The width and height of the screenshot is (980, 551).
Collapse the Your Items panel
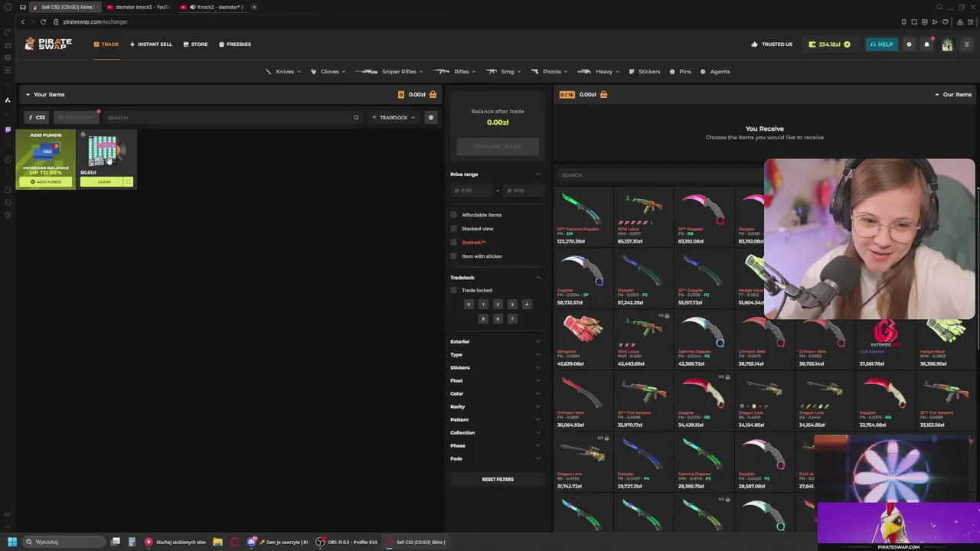click(x=28, y=95)
